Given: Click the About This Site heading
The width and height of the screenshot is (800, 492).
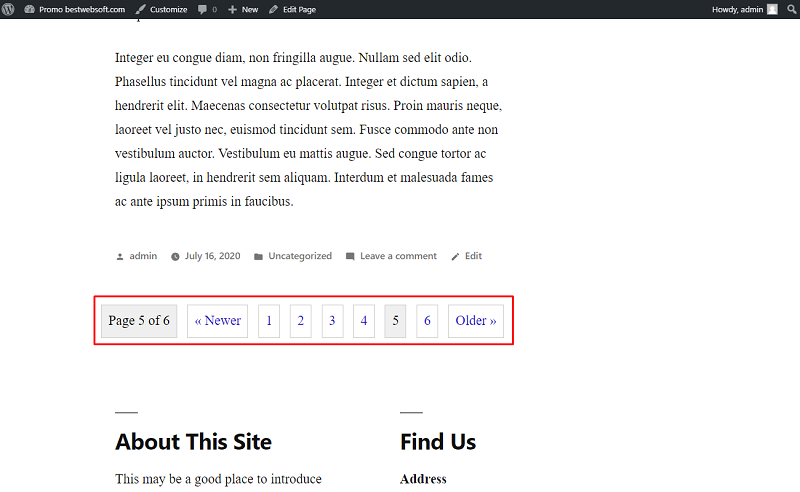Looking at the screenshot, I should 193,442.
